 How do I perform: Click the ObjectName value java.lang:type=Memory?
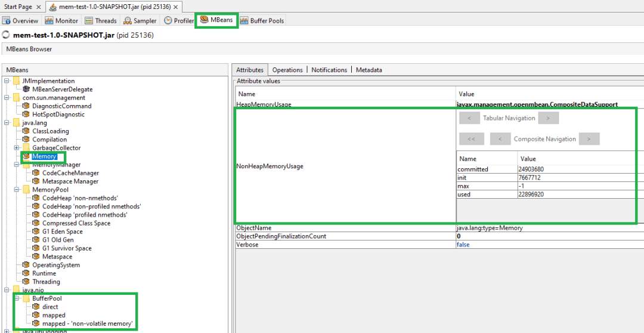coord(490,228)
